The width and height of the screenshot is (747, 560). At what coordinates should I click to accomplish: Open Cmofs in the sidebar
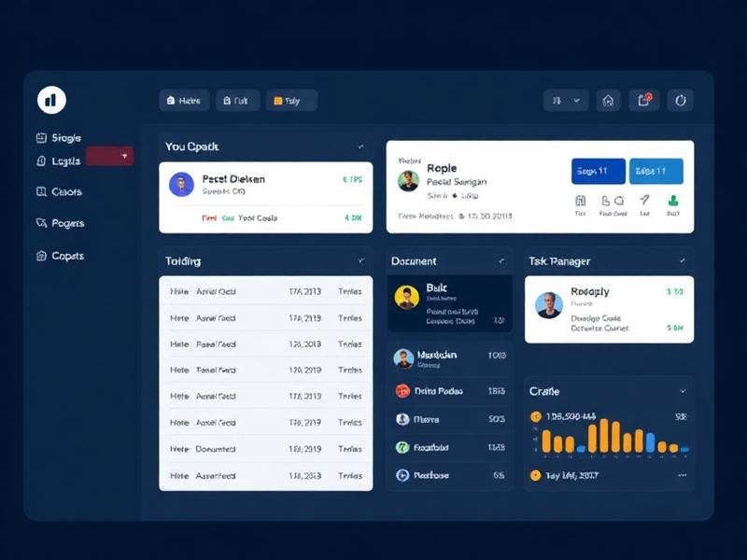(x=59, y=192)
